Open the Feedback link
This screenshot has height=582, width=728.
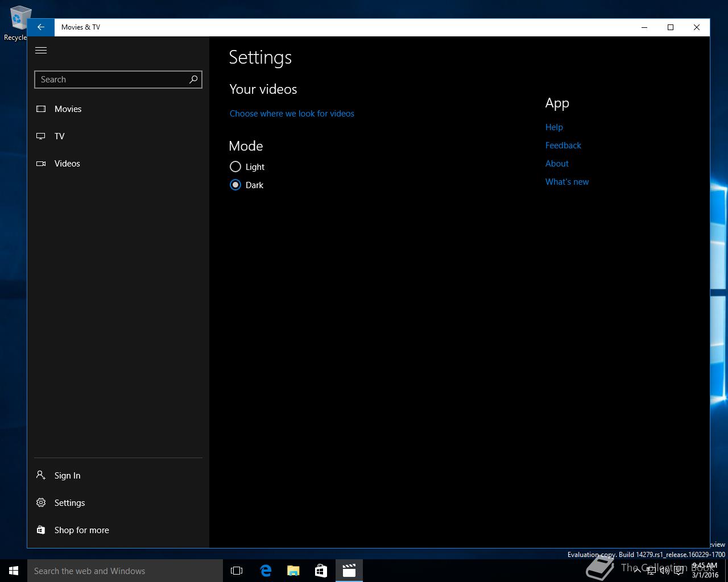coord(563,145)
